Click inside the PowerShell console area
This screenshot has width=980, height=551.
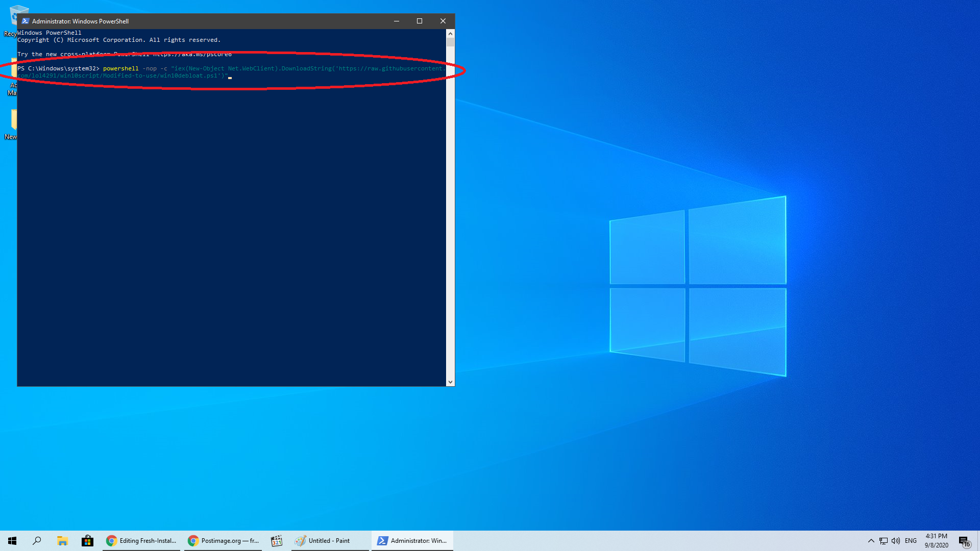230,230
